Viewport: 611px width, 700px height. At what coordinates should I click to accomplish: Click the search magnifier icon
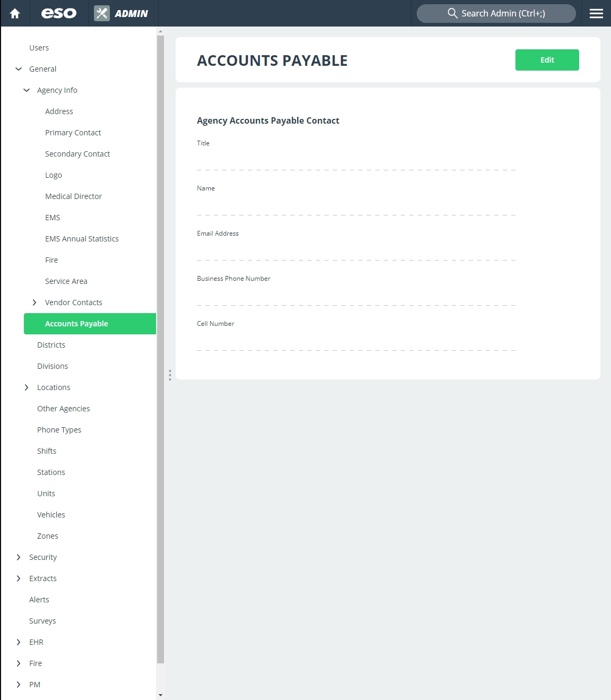(452, 13)
